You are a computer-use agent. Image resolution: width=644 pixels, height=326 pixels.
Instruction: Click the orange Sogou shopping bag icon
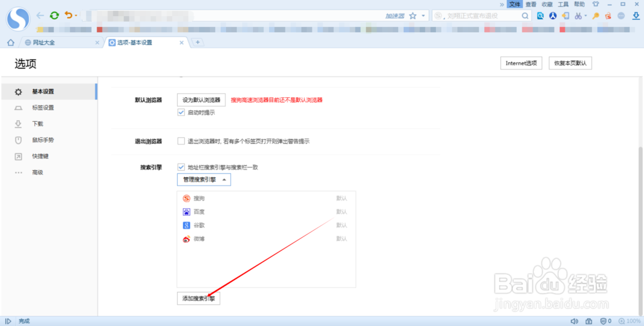pyautogui.click(x=609, y=16)
